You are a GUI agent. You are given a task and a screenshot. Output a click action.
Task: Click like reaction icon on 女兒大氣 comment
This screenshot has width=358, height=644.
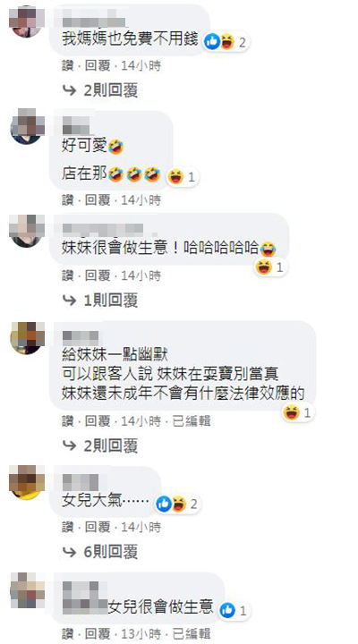(x=164, y=504)
